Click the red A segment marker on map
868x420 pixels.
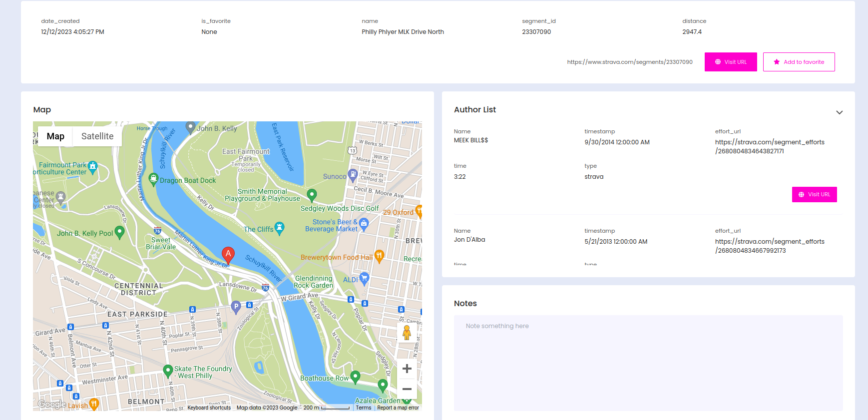(x=228, y=255)
